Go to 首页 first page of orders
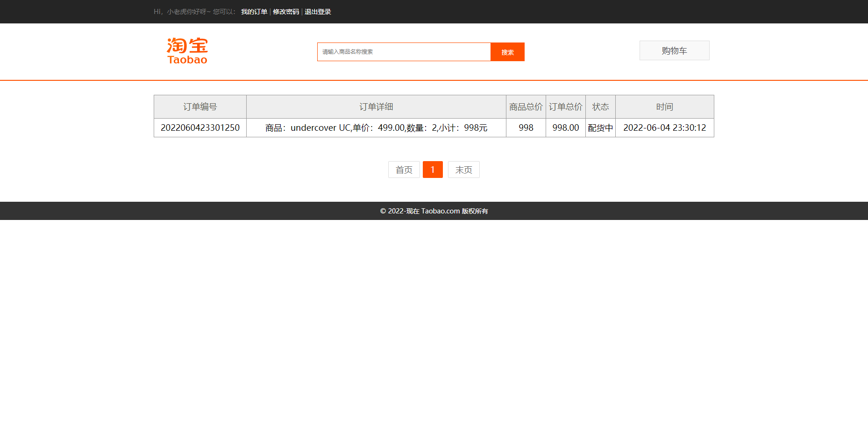868x446 pixels. point(404,170)
